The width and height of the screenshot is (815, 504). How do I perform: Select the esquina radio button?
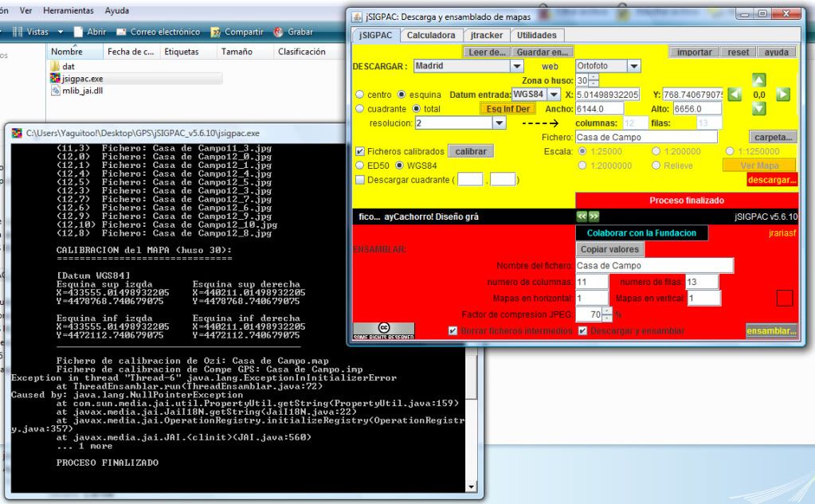(x=402, y=95)
